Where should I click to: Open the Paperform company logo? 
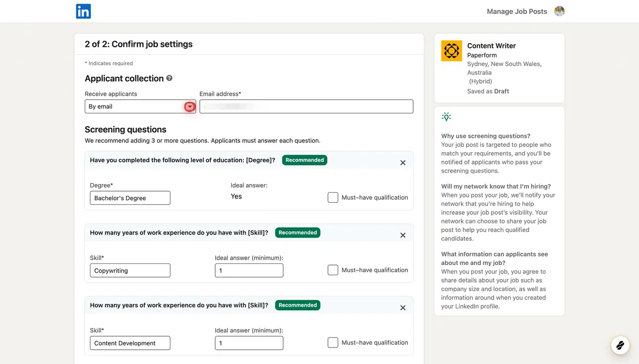click(452, 51)
